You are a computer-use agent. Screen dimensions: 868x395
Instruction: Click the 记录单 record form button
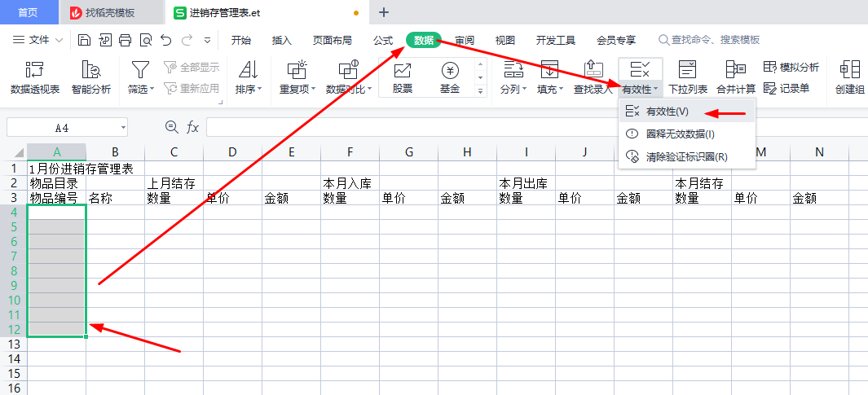tap(786, 88)
